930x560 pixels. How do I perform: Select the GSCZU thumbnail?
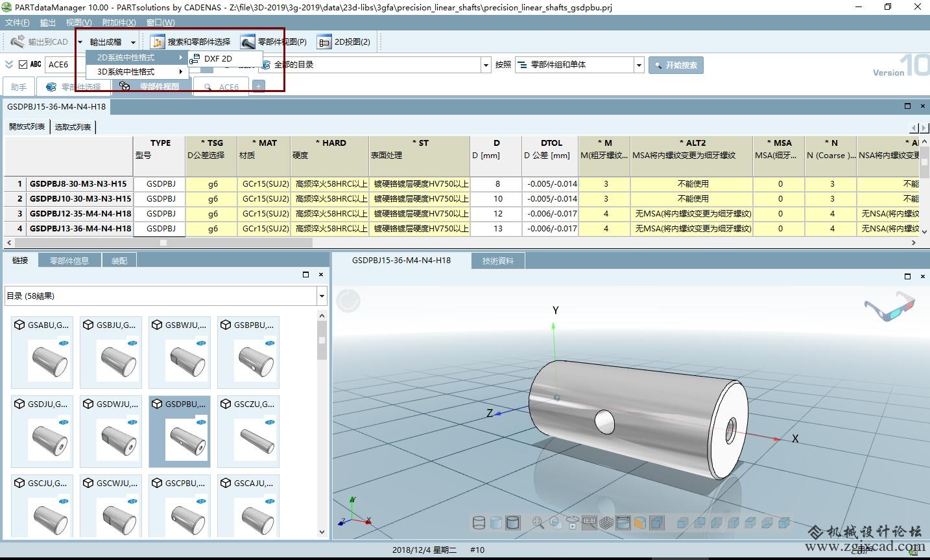(248, 432)
